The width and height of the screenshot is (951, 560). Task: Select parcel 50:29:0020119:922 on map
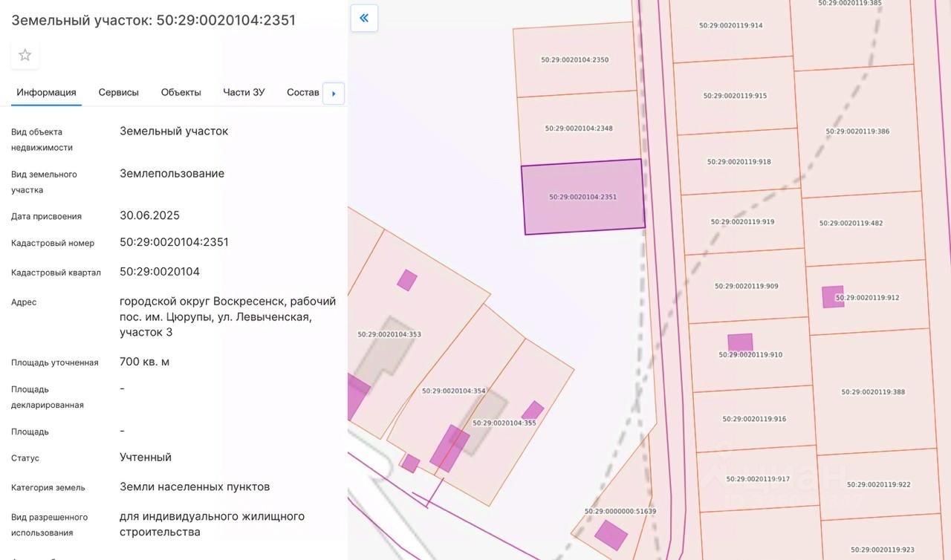pos(879,484)
